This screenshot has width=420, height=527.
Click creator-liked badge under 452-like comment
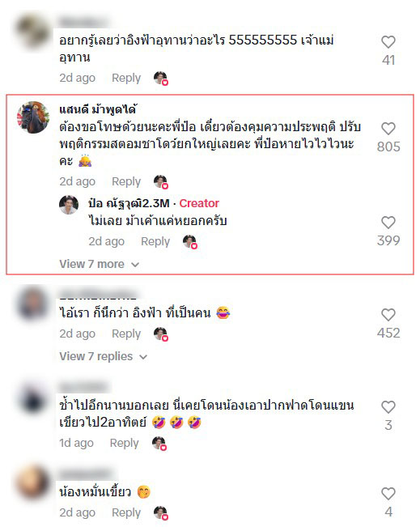coord(161,334)
